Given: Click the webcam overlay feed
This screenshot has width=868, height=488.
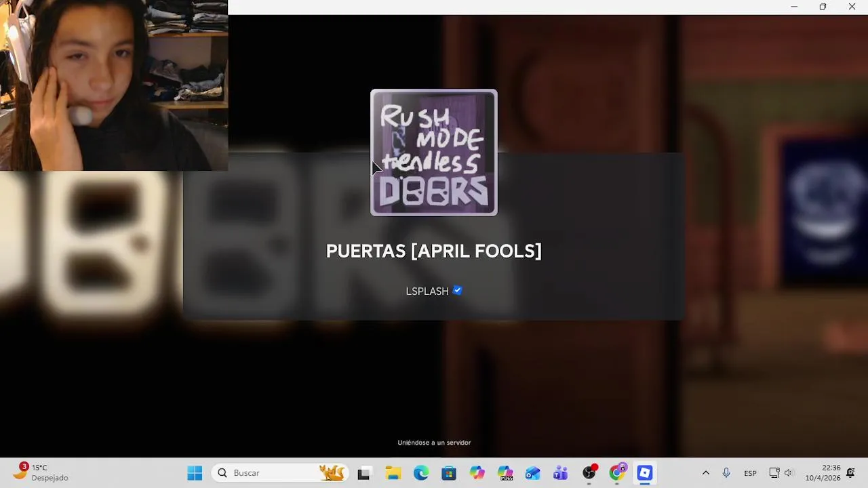Looking at the screenshot, I should [x=114, y=85].
